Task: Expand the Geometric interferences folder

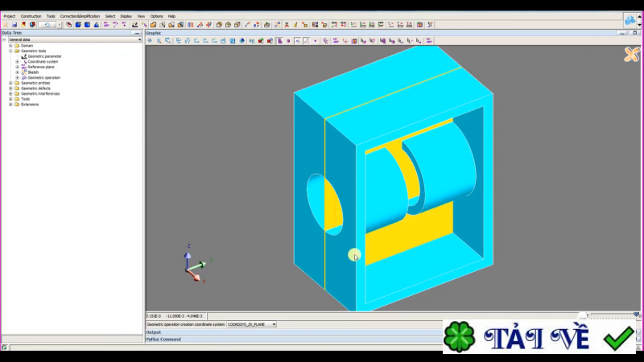Action: 10,93
